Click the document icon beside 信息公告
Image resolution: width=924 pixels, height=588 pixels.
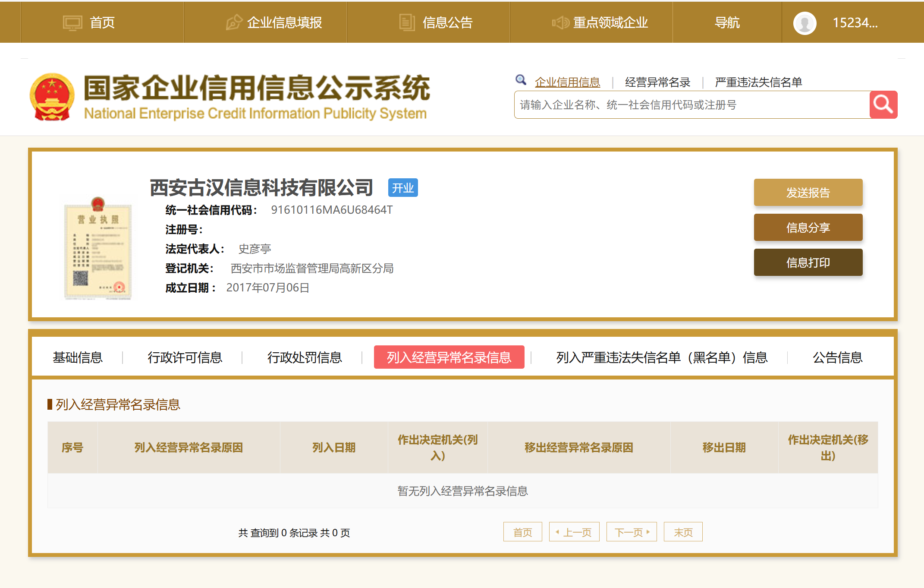(x=406, y=22)
